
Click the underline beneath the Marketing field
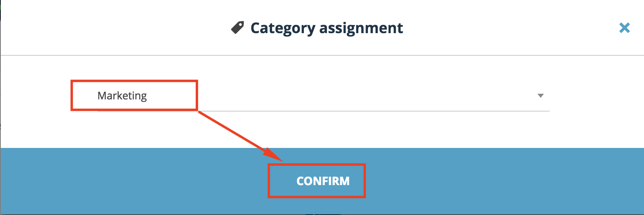tap(323, 111)
